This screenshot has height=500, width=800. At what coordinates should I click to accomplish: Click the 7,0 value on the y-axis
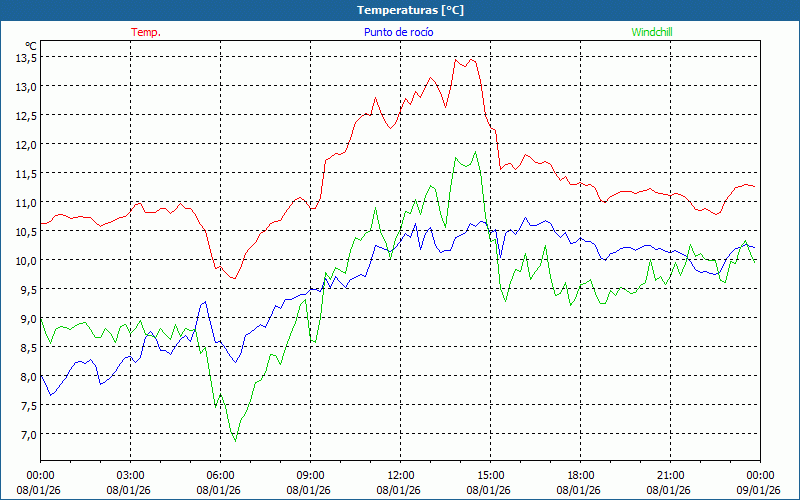[x=25, y=435]
